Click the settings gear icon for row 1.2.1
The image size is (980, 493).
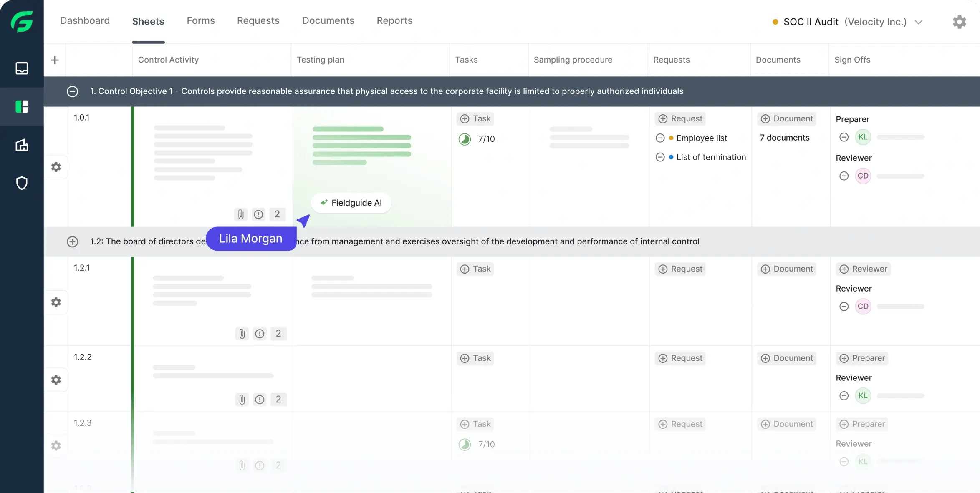(56, 302)
